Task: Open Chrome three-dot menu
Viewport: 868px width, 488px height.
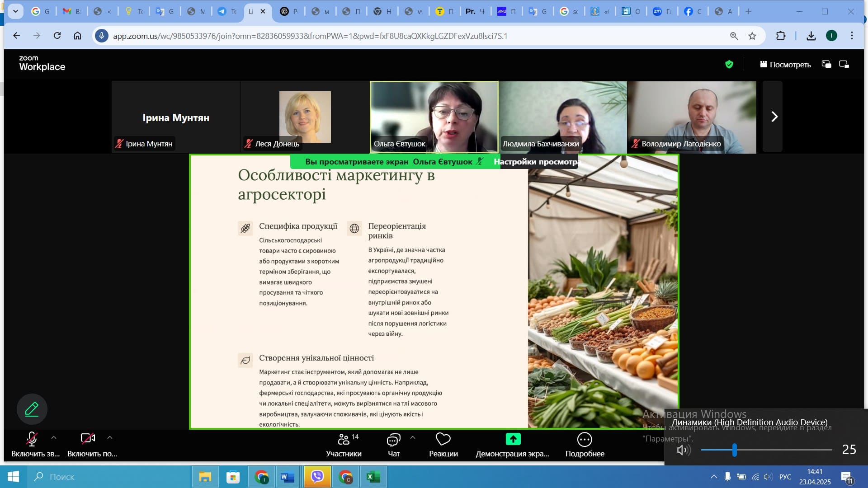Action: (852, 36)
